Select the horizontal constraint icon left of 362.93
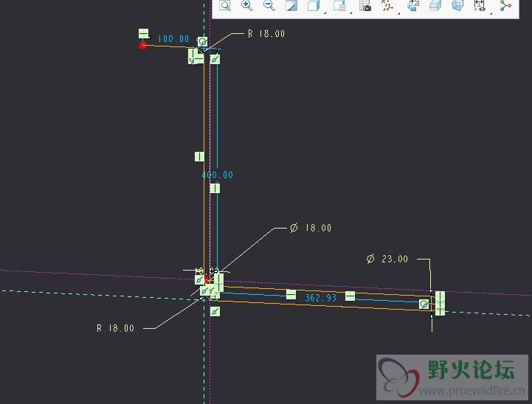This screenshot has width=532, height=404. (x=291, y=295)
